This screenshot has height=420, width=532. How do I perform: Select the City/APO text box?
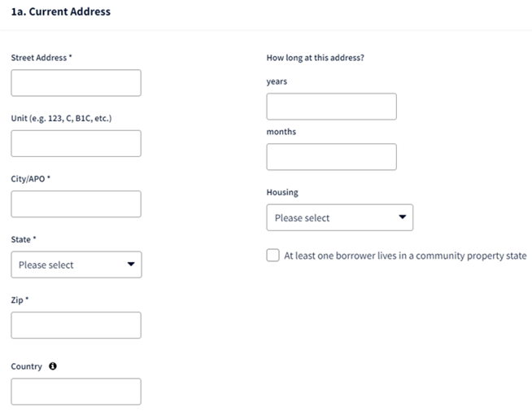click(76, 203)
